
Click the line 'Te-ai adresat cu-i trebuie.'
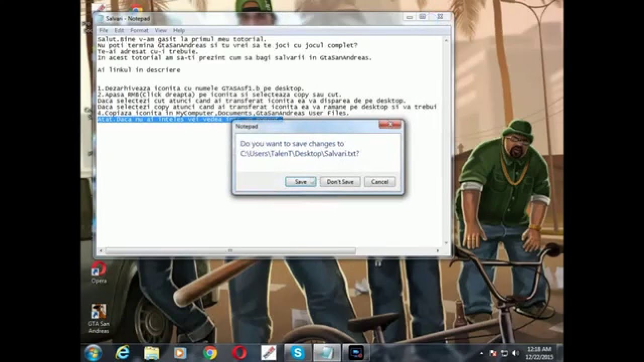pos(147,51)
